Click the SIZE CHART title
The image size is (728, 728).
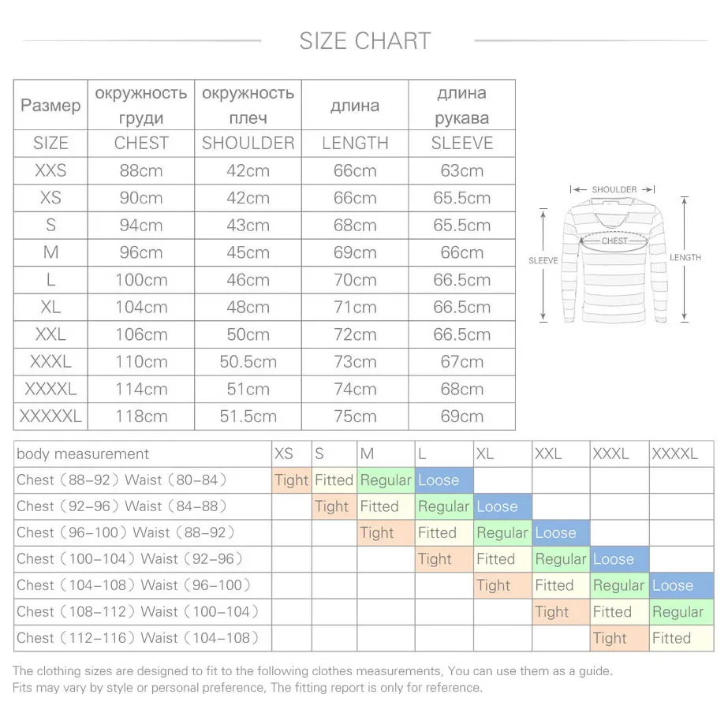365,41
